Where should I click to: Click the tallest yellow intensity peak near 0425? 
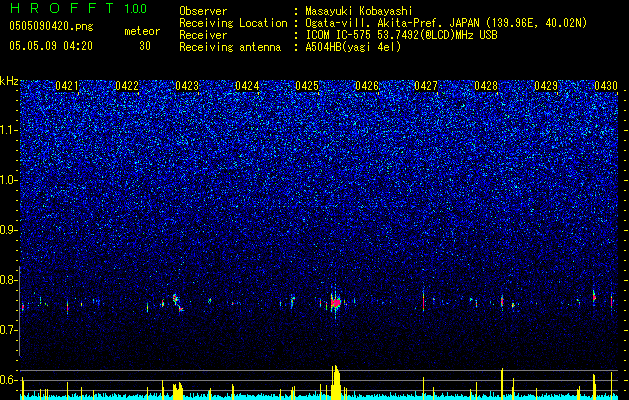[336, 381]
